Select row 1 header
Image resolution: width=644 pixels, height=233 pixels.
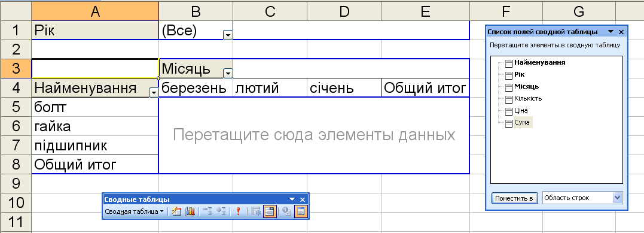pyautogui.click(x=16, y=31)
